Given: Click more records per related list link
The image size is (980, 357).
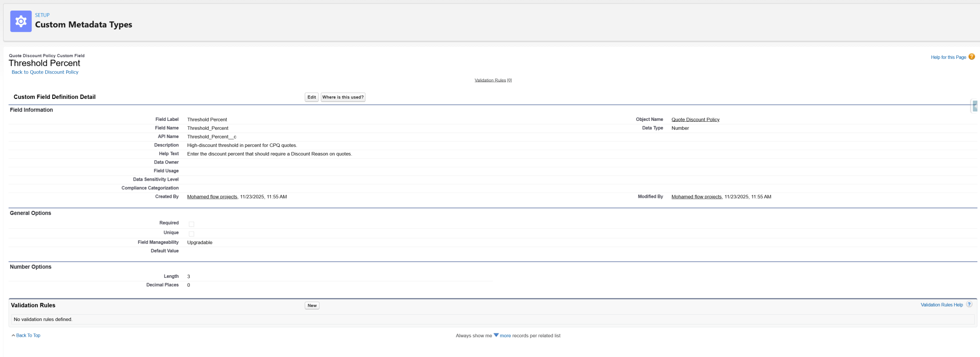Looking at the screenshot, I should tap(505, 335).
